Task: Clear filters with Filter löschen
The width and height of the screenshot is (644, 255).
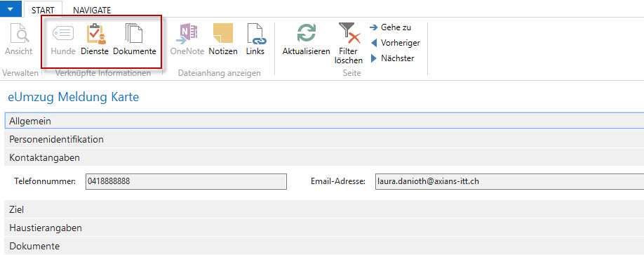Action: [x=349, y=43]
